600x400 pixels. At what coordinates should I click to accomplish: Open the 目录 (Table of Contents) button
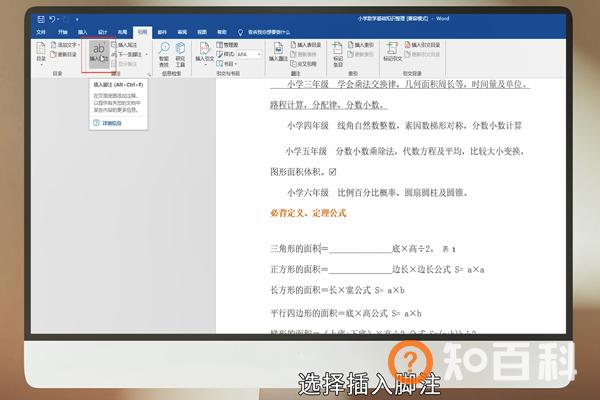coord(41,53)
